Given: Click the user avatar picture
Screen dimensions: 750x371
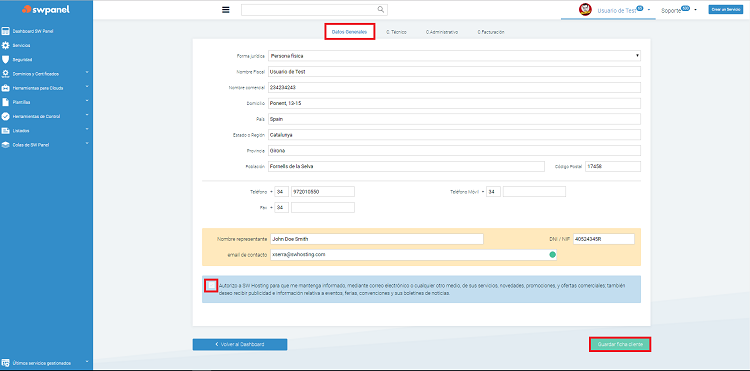Looking at the screenshot, I should click(x=585, y=10).
